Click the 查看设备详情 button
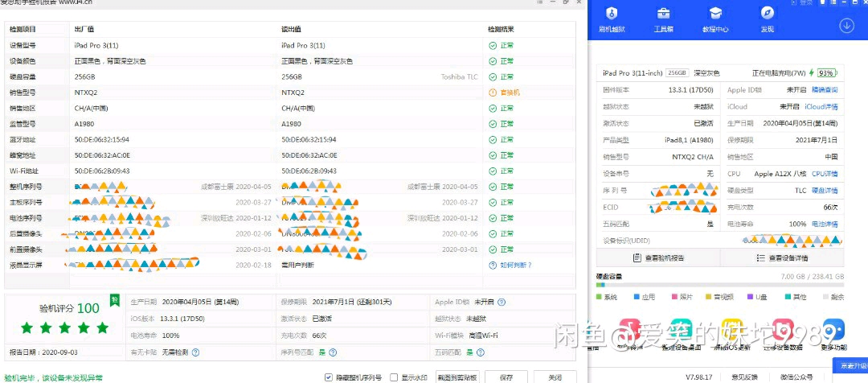The height and width of the screenshot is (383, 868). (782, 257)
